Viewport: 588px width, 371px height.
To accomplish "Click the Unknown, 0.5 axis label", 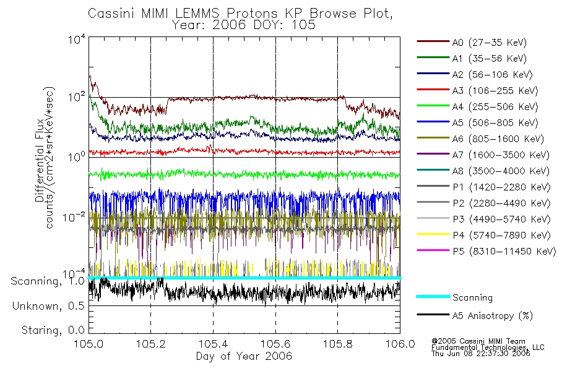I will pyautogui.click(x=49, y=306).
